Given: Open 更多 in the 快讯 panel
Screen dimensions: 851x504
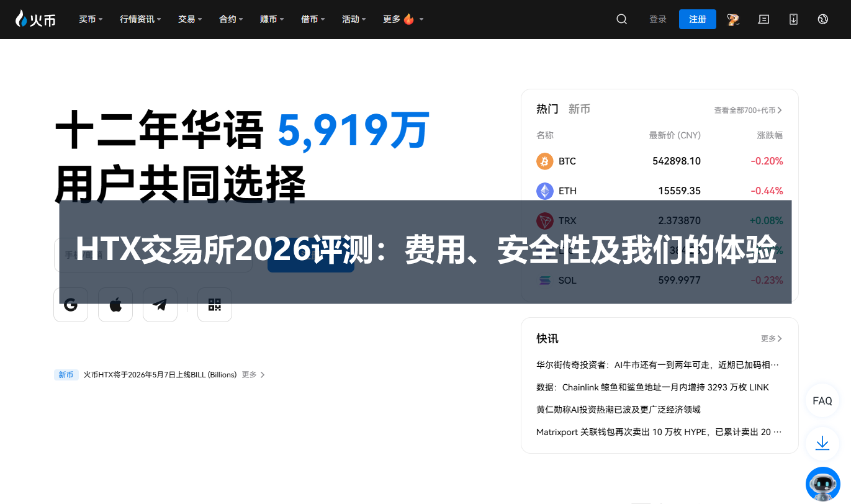Looking at the screenshot, I should [772, 339].
